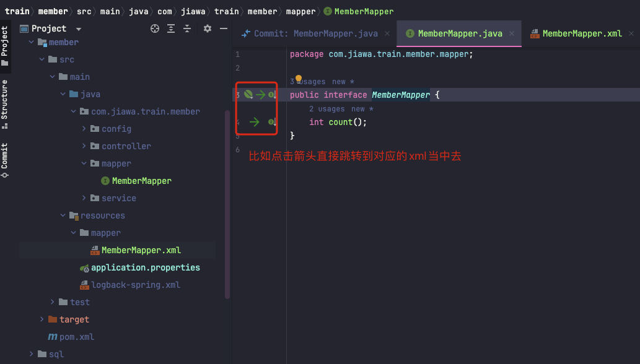Screen dimensions: 640x364
Task: Expand the target folder
Action: coord(42,319)
